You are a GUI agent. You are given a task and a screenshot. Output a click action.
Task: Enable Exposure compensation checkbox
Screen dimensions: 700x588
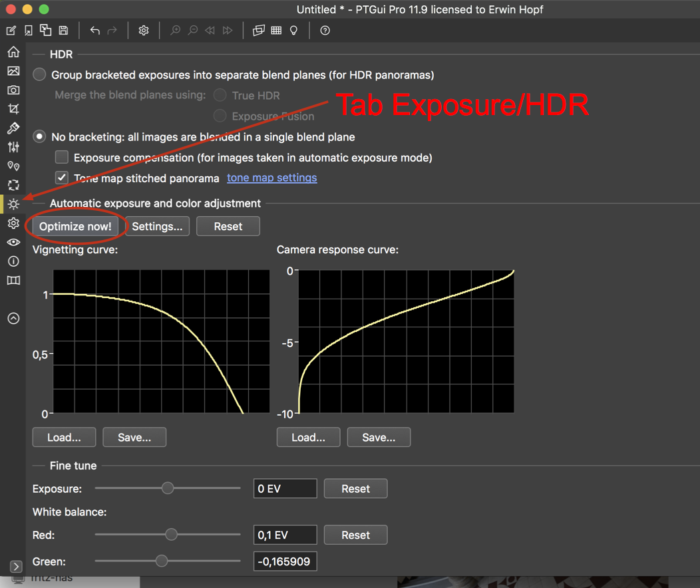coord(62,157)
